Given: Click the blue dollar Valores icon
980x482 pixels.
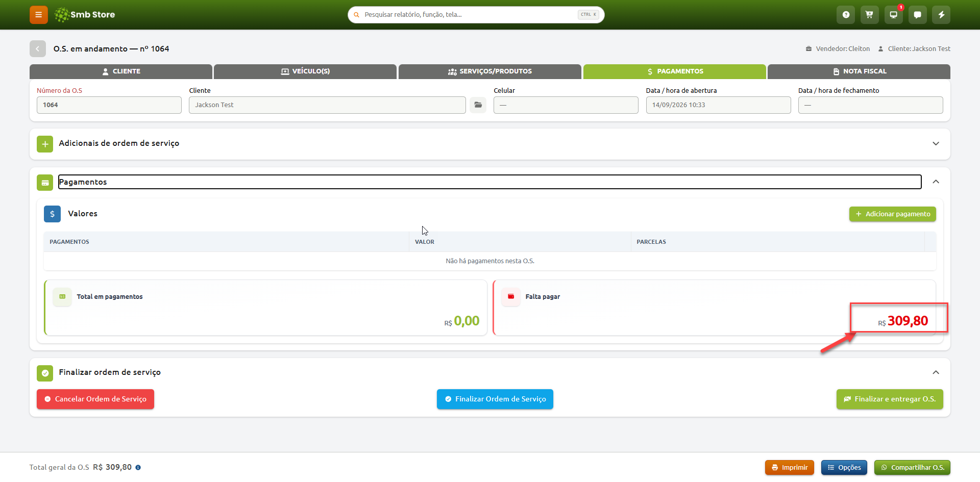Looking at the screenshot, I should (52, 214).
